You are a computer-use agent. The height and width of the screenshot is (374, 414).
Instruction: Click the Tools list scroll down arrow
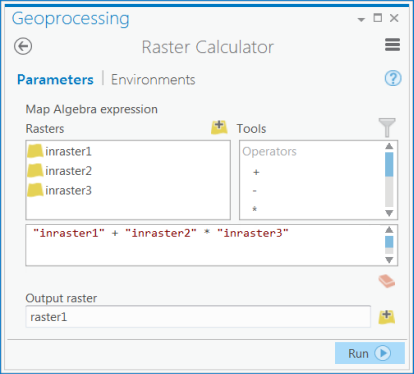tap(389, 213)
